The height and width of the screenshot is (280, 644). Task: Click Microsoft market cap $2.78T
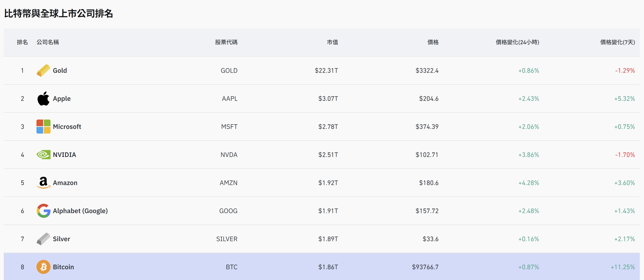coord(328,127)
